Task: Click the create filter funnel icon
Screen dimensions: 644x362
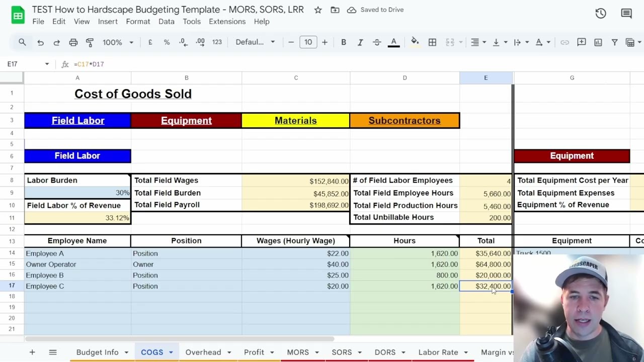Action: 614,42
